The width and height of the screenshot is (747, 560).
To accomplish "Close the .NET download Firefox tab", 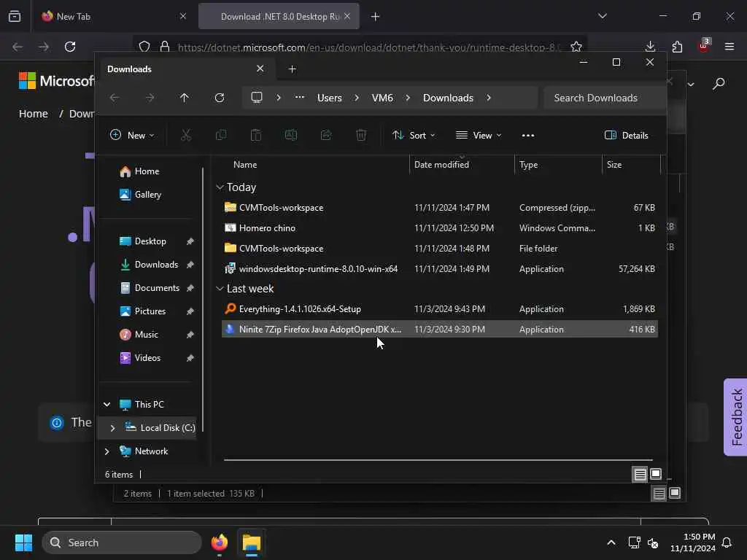I will (347, 16).
